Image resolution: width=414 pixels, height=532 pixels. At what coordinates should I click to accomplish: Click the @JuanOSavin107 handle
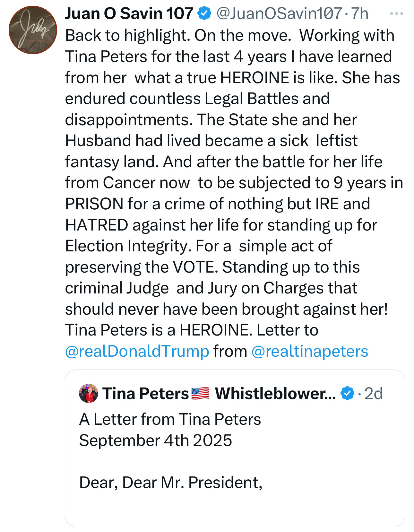[x=279, y=13]
